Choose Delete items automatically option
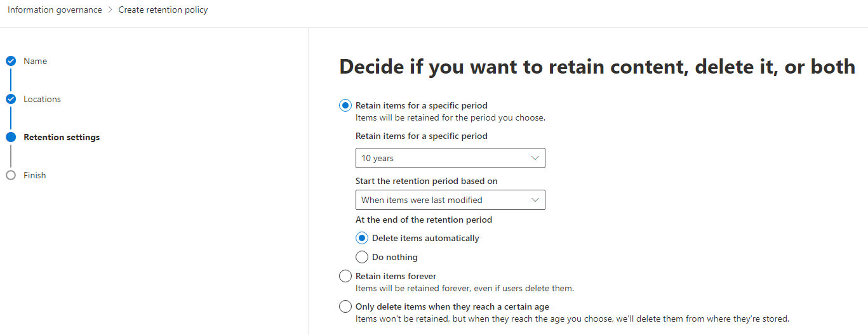The width and height of the screenshot is (868, 335). 362,239
